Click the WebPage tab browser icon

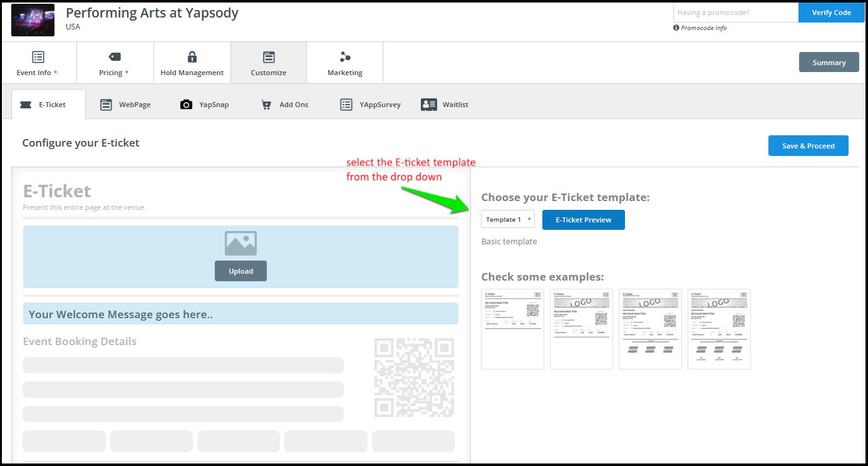click(106, 105)
